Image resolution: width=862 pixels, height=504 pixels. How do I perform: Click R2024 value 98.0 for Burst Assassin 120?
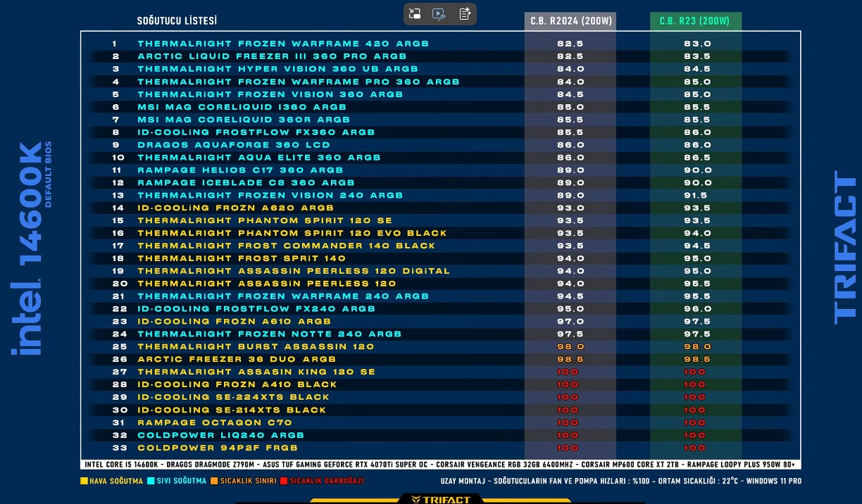click(570, 347)
